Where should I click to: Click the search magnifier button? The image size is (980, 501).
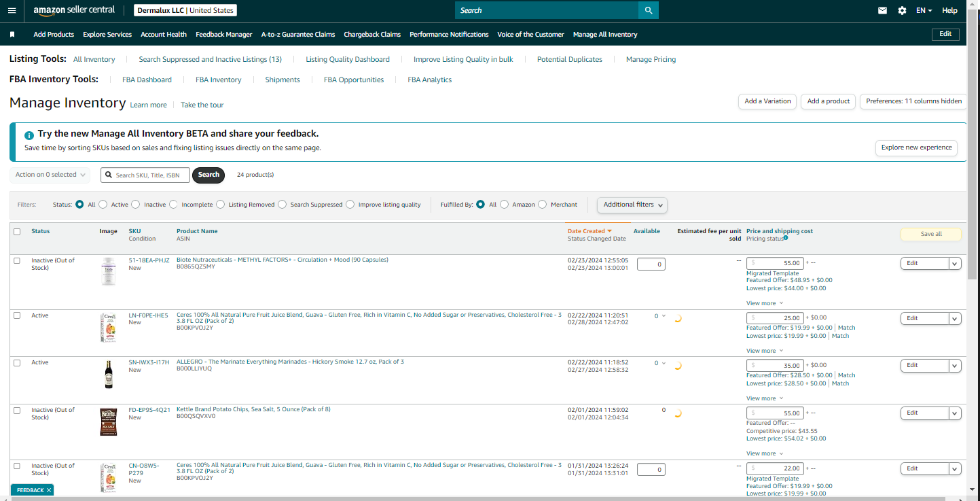[649, 10]
